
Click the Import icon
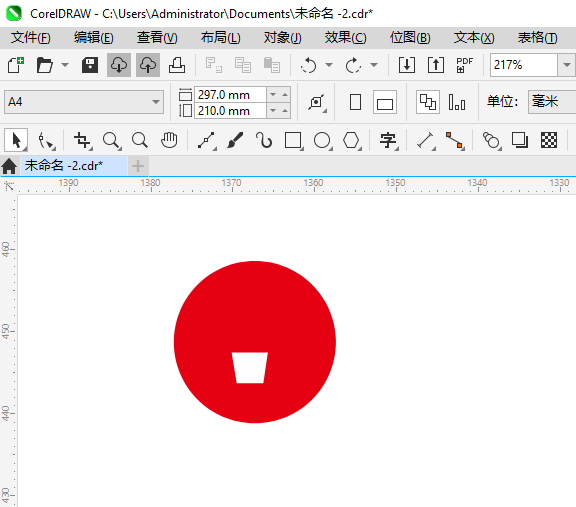(407, 65)
